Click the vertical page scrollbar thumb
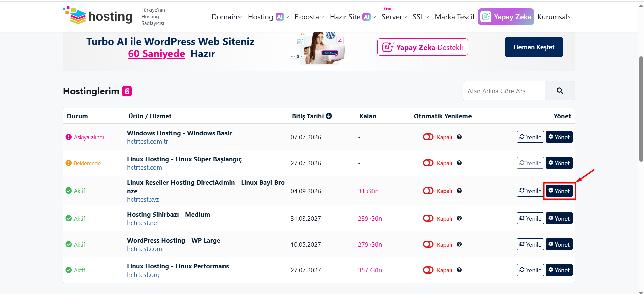644x294 pixels. click(641, 109)
